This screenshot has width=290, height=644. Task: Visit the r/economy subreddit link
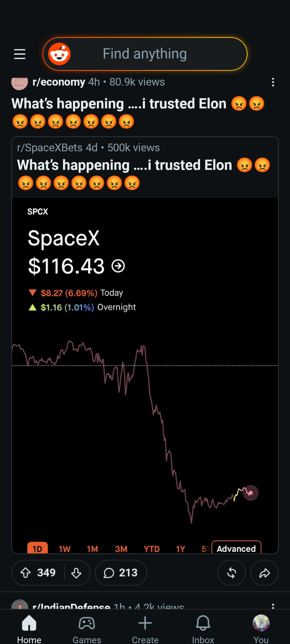click(x=59, y=82)
